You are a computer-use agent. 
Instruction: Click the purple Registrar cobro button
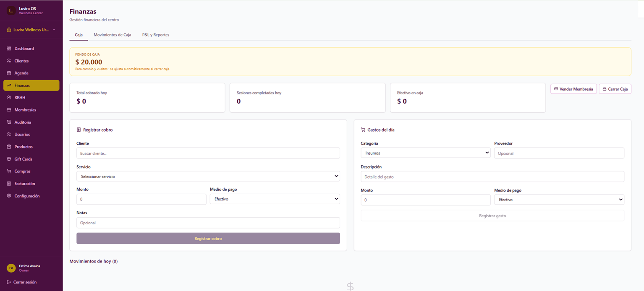pos(208,238)
